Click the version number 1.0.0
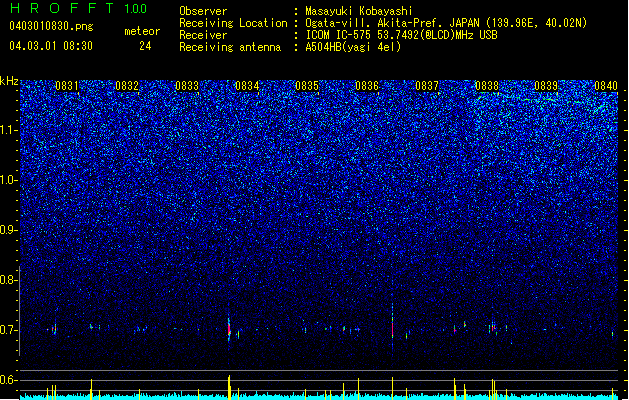Image resolution: width=629 pixels, height=400 pixels. 135,8
